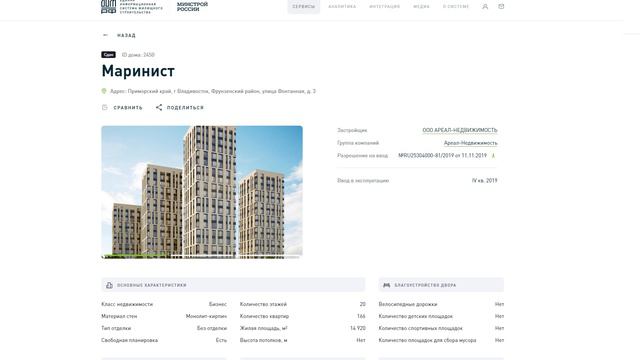
Task: Select the ID дома 2450 text
Action: [x=138, y=55]
